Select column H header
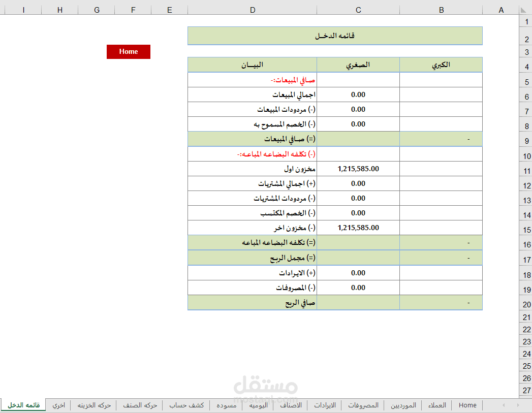 (60, 10)
